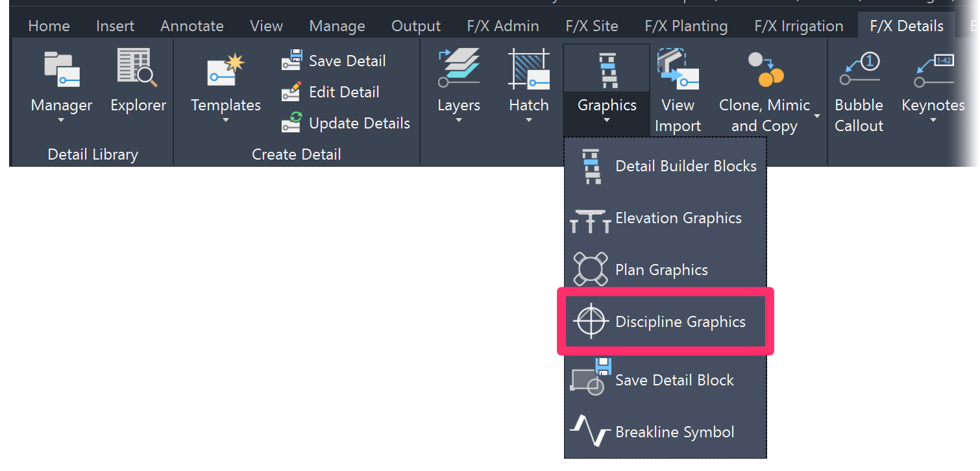Expand the Manager dropdown arrow
980x471 pixels.
tap(62, 120)
